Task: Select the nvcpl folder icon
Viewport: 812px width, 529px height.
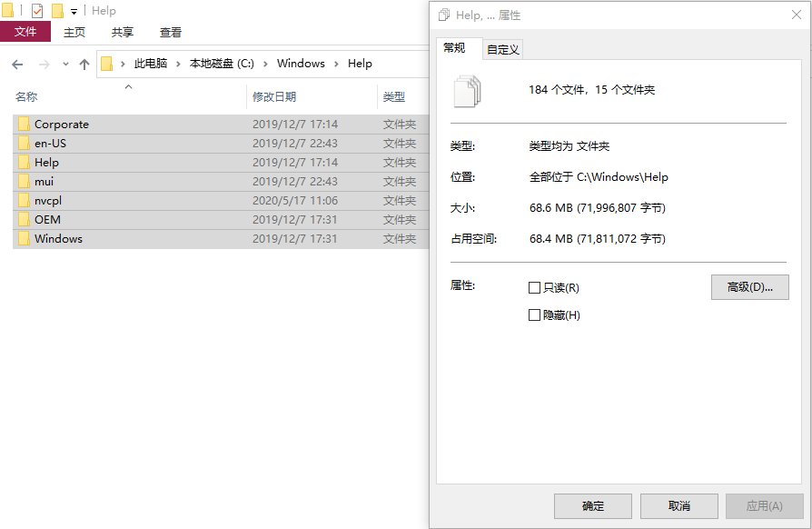Action: click(x=25, y=201)
